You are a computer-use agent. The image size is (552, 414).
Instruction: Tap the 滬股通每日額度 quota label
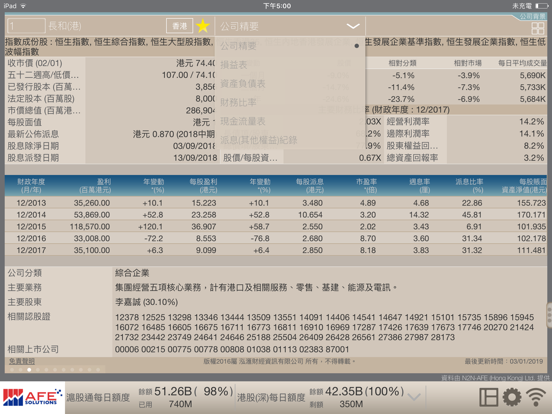coord(98,398)
